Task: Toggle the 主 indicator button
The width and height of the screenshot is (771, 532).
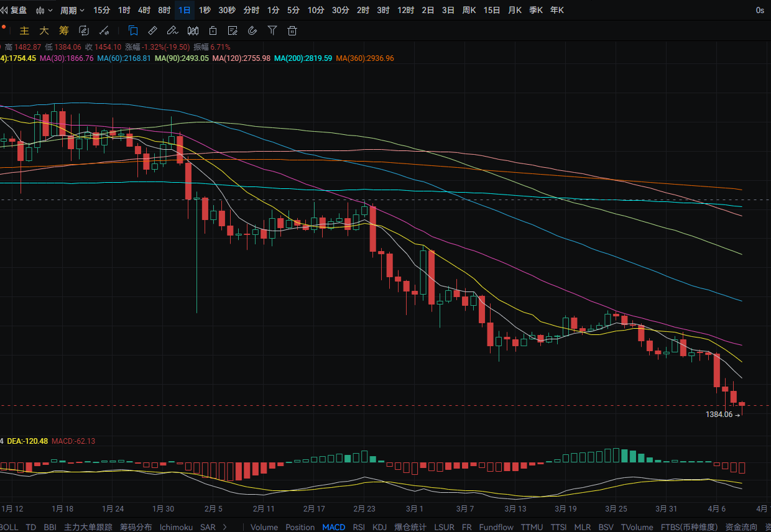Action: (x=24, y=30)
